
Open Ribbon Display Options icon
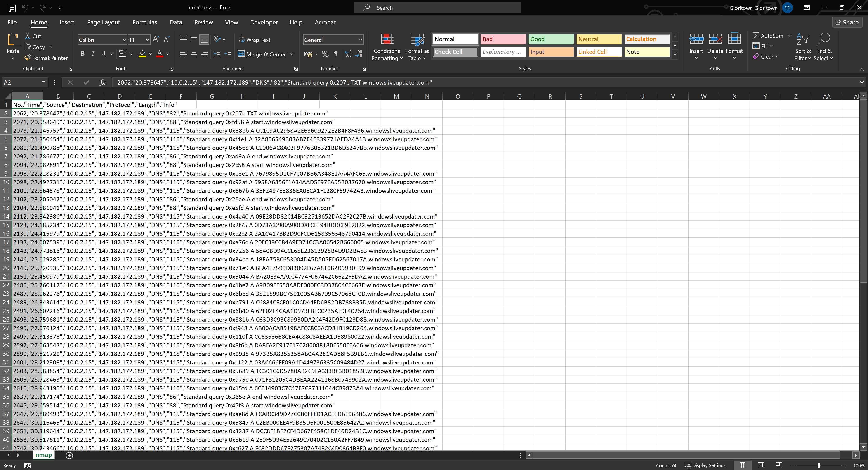[x=807, y=7]
